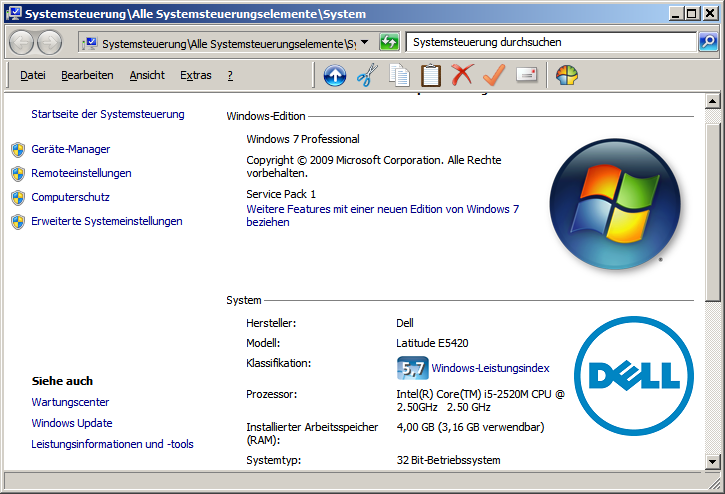Image resolution: width=725 pixels, height=494 pixels.
Task: Click the title bar system icon
Action: (x=14, y=13)
